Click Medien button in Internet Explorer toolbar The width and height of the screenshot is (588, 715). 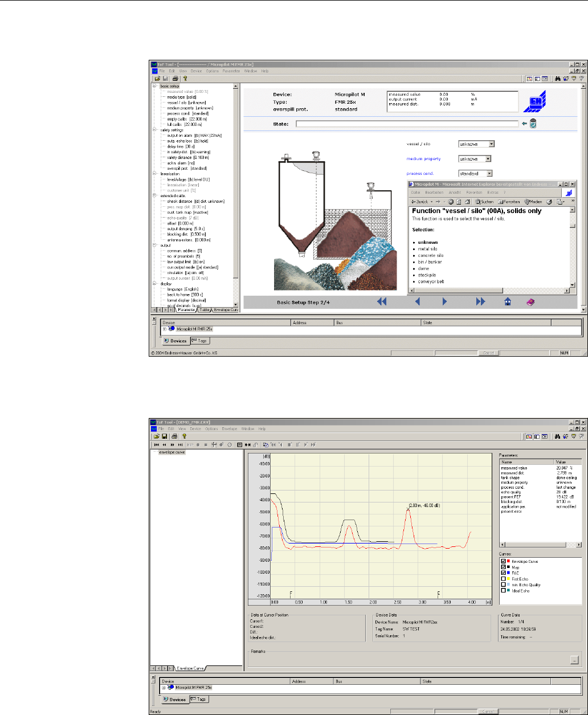coord(534,202)
